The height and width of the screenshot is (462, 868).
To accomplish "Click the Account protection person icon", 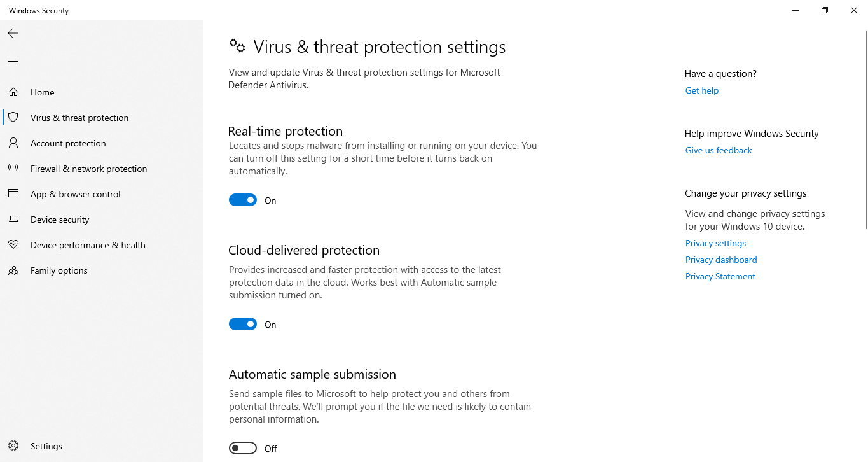I will [13, 143].
